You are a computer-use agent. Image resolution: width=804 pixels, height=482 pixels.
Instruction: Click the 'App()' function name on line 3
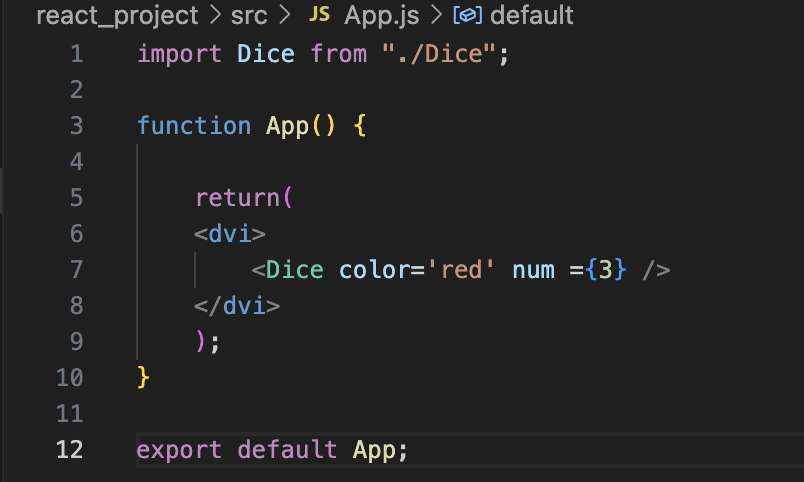tap(300, 127)
